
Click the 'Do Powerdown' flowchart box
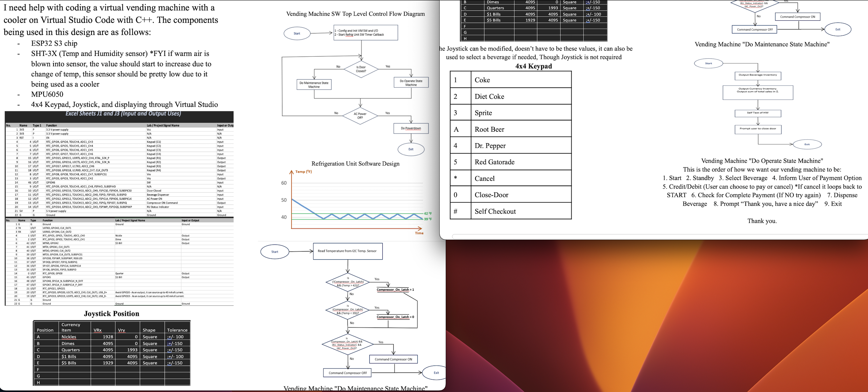(411, 128)
